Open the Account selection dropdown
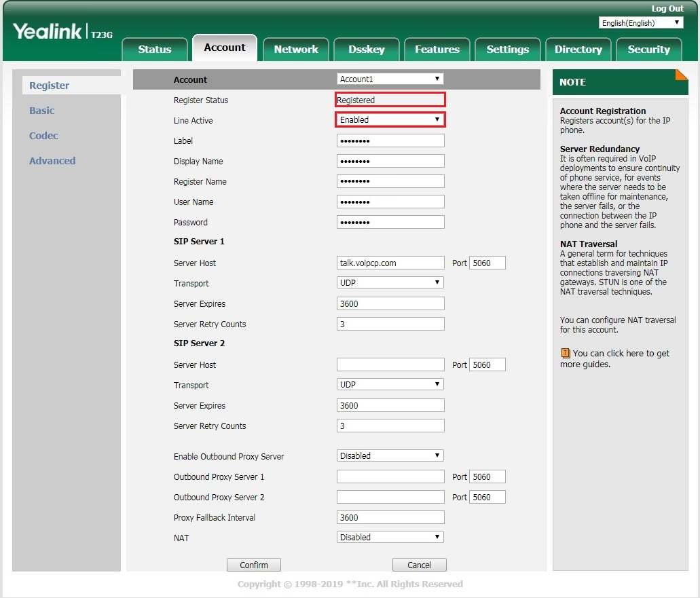 pyautogui.click(x=390, y=79)
